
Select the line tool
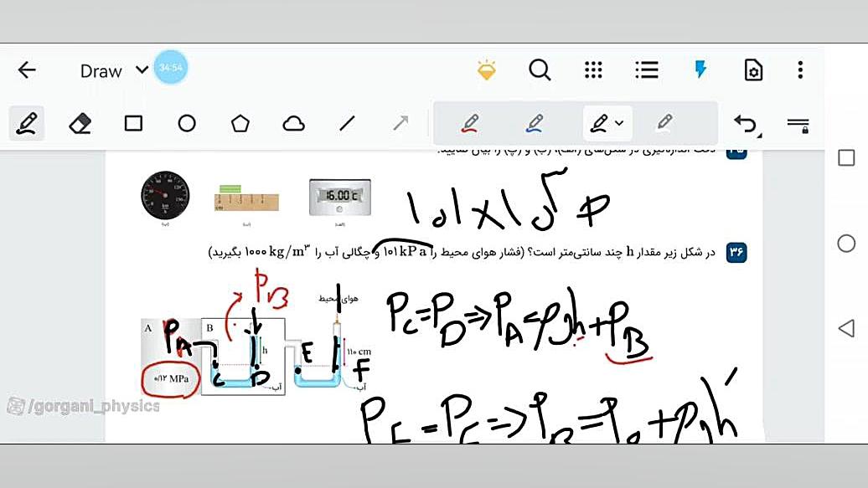coord(347,123)
